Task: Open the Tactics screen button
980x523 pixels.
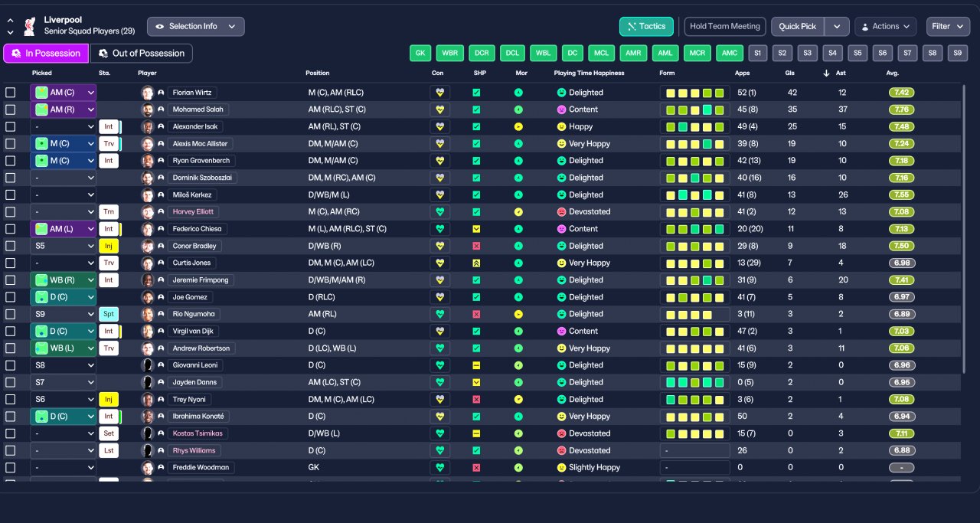Action: (x=647, y=26)
